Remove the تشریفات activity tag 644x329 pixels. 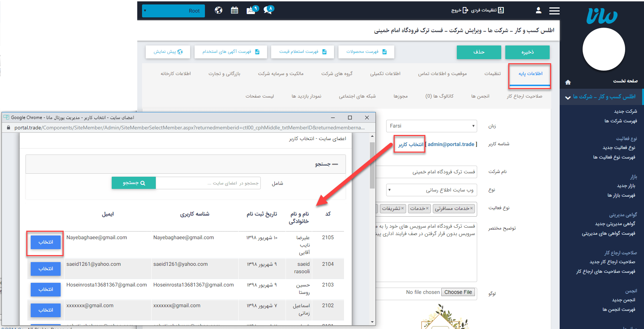(x=402, y=208)
